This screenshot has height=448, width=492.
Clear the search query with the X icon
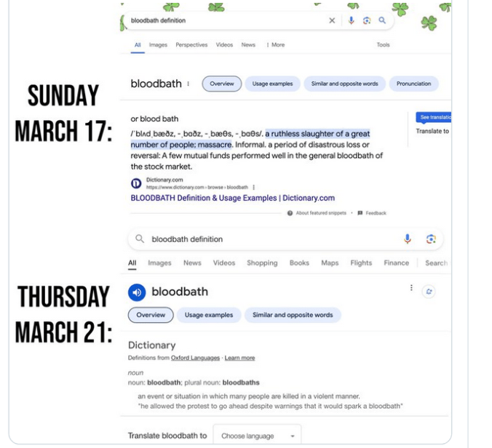[332, 20]
